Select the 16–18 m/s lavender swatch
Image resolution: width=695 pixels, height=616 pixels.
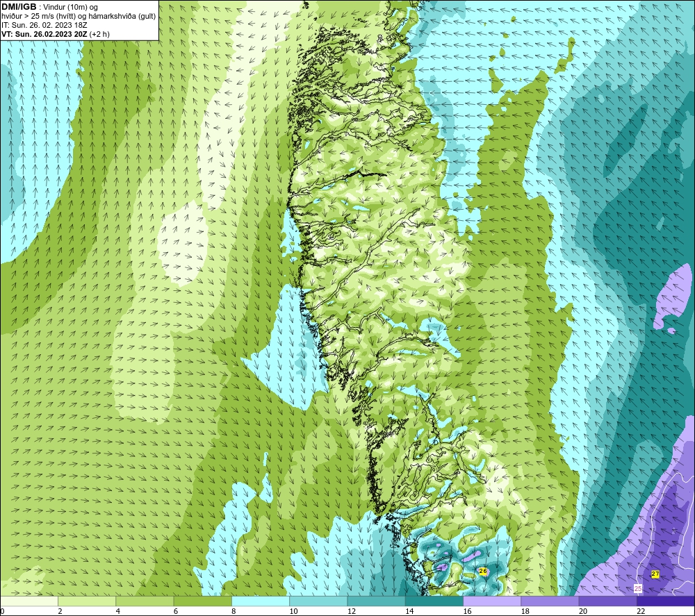tap(492, 601)
